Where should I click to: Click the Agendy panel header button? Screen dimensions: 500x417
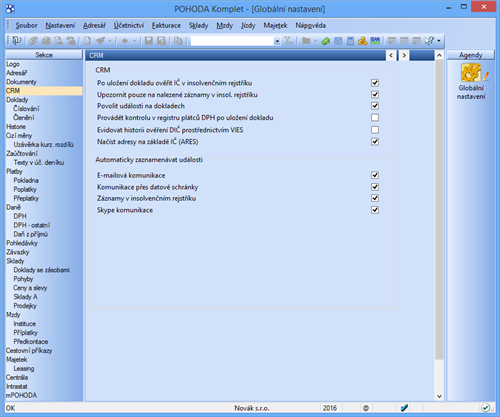click(x=470, y=55)
